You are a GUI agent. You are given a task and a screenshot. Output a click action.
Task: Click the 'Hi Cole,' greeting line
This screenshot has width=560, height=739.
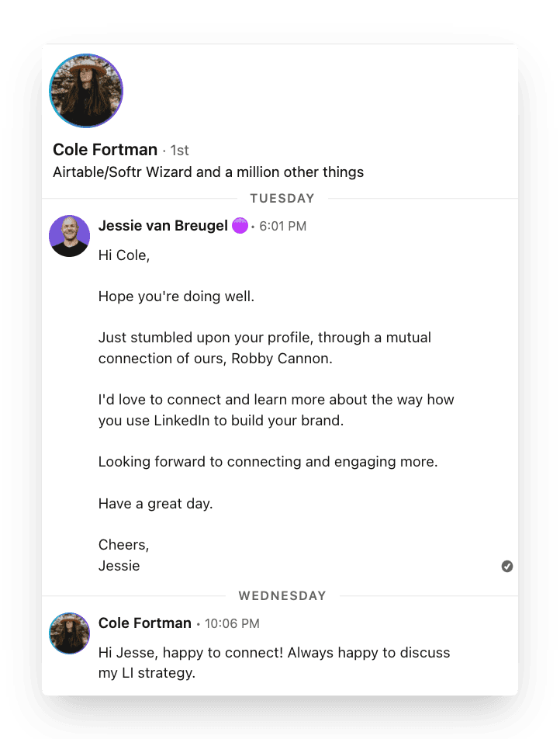pos(124,255)
